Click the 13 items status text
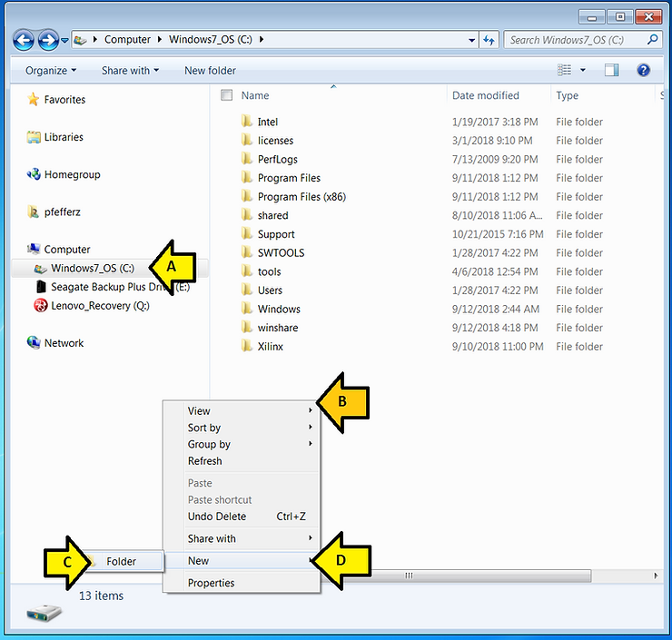This screenshot has width=672, height=640. click(101, 596)
